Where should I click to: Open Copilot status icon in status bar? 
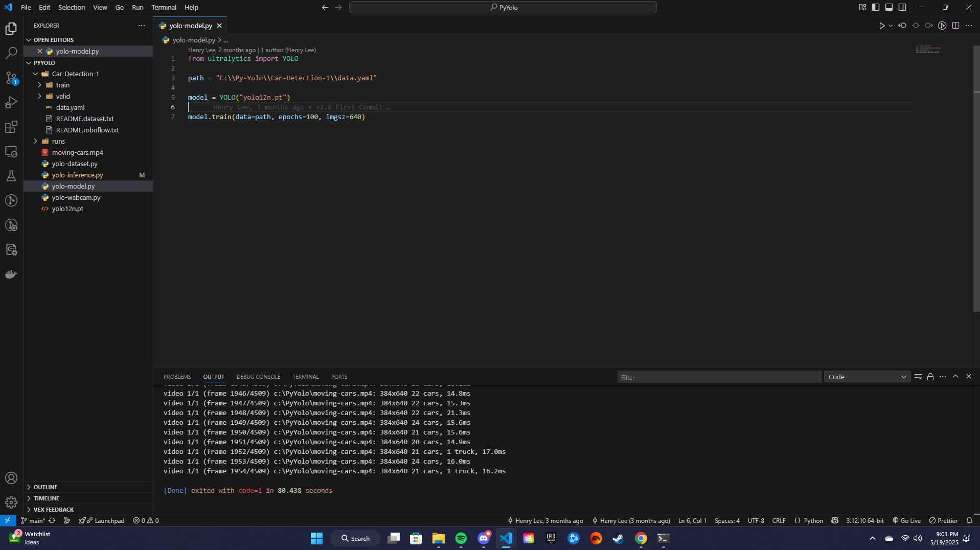[835, 520]
